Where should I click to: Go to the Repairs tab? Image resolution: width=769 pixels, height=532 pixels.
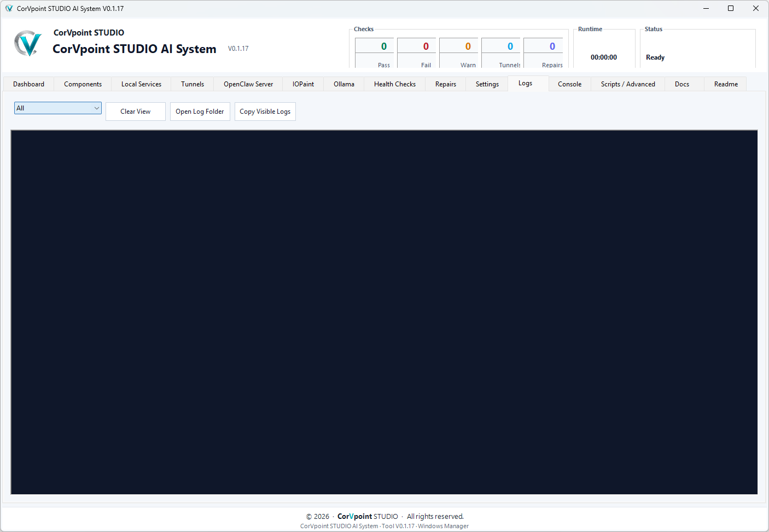point(446,84)
